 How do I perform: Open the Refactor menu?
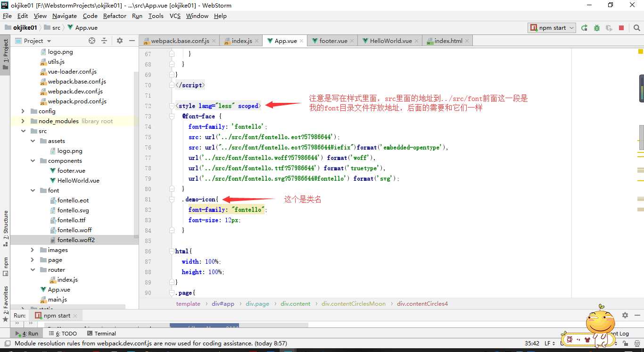115,16
